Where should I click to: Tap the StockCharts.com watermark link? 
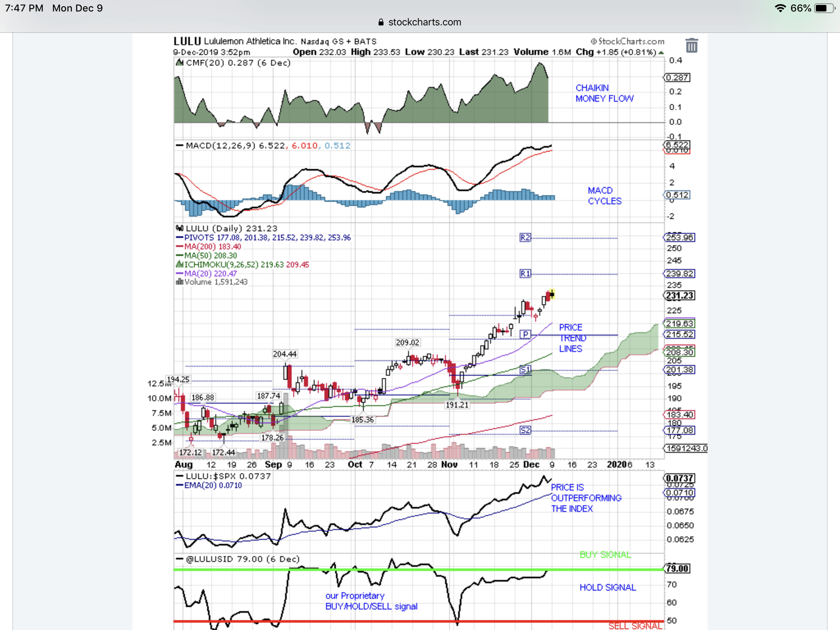628,41
